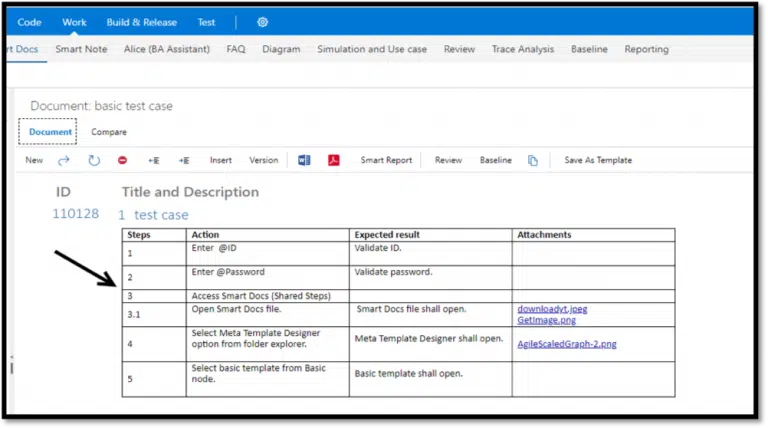Export document to Word
The image size is (768, 428).
(x=304, y=160)
